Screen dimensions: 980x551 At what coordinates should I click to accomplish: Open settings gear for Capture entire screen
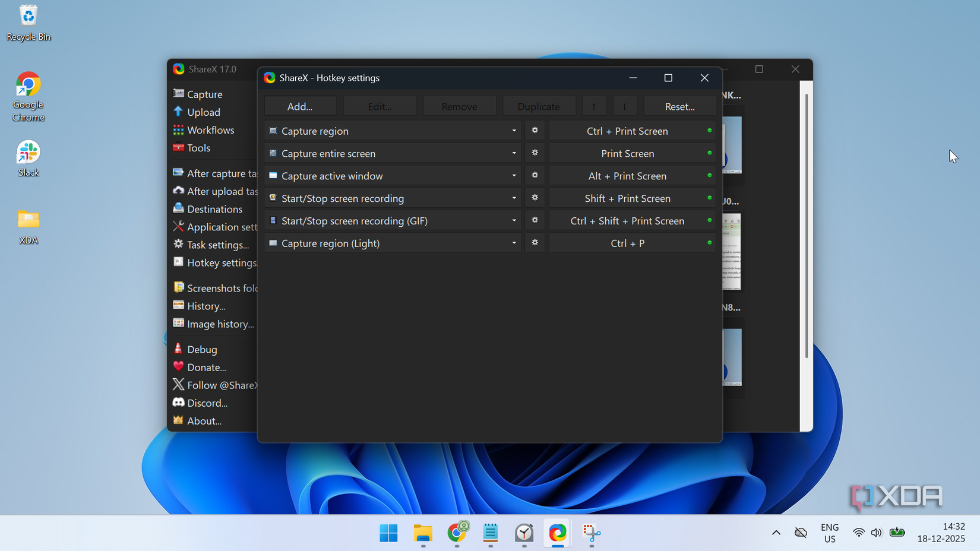tap(535, 153)
